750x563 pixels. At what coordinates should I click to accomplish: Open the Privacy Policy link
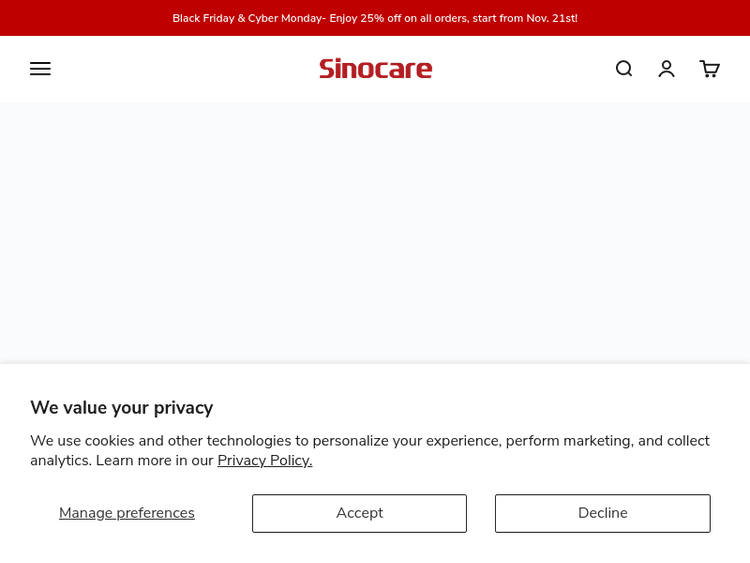(x=264, y=460)
